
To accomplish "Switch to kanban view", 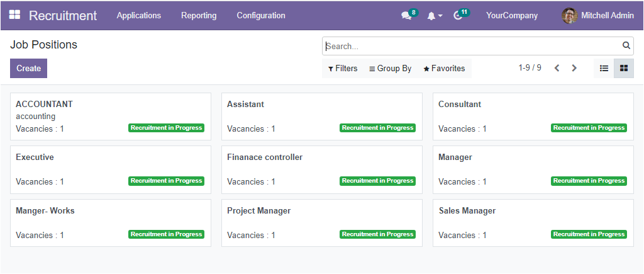I will pyautogui.click(x=623, y=68).
